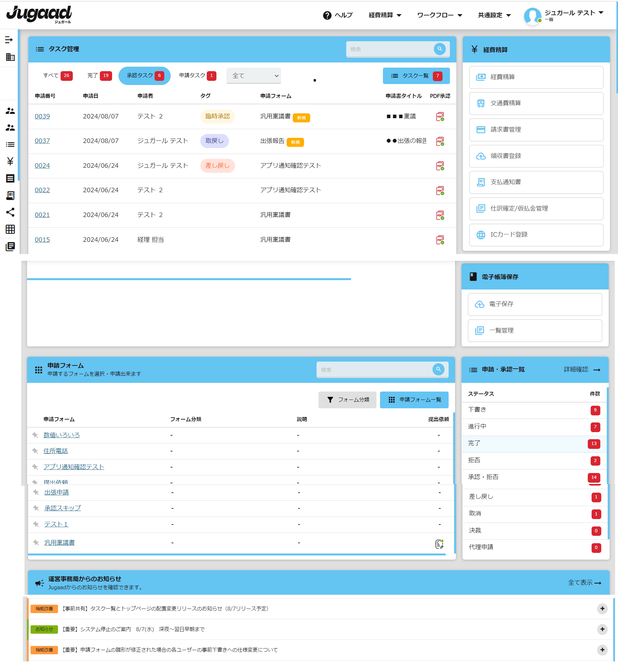Open the 汎用稟議書 form link
This screenshot has height=672, width=618.
click(x=60, y=543)
